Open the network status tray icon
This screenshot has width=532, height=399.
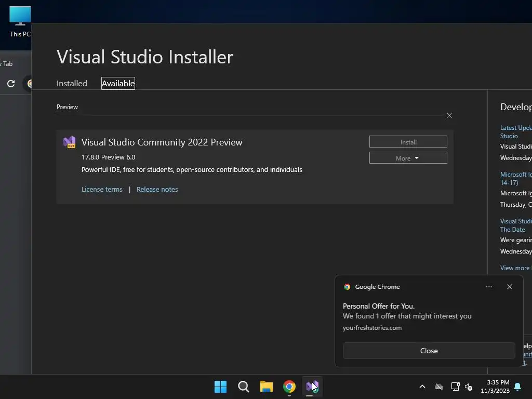click(x=455, y=387)
